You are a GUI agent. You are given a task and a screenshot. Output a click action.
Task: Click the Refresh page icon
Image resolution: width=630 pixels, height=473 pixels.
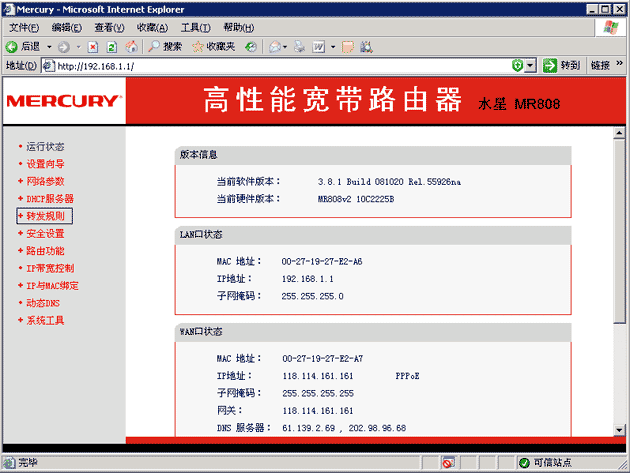coord(112,47)
